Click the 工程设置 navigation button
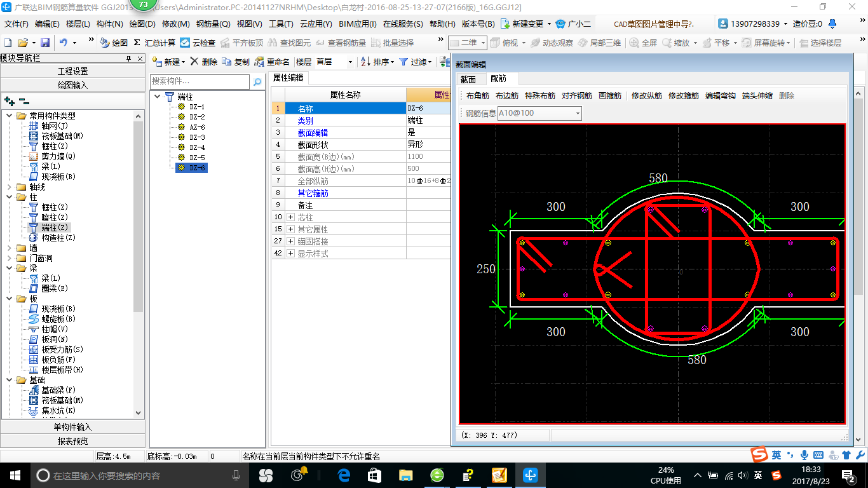The height and width of the screenshot is (488, 868). coord(72,71)
